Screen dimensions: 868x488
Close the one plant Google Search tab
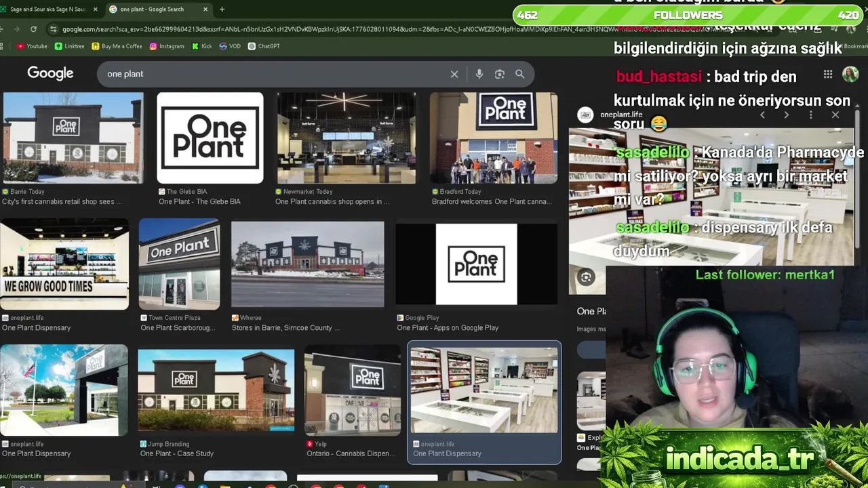click(205, 9)
